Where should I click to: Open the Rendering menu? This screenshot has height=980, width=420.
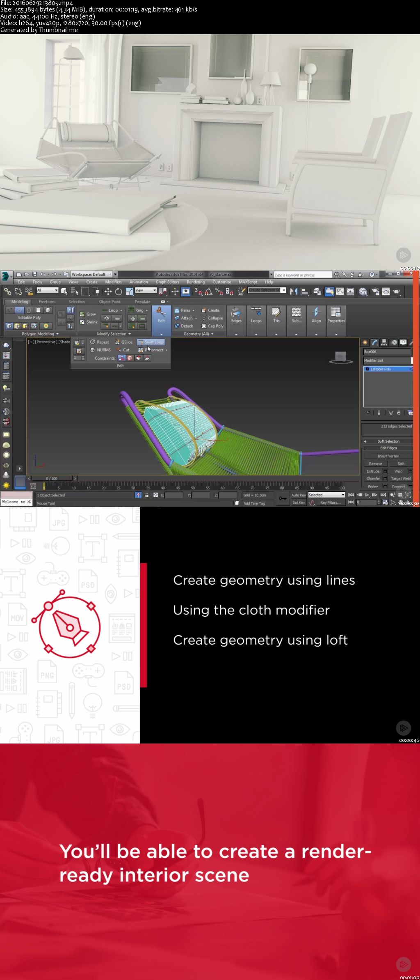(196, 282)
